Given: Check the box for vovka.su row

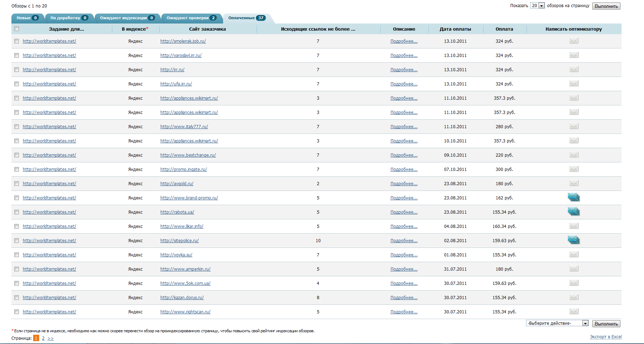Looking at the screenshot, I should tap(16, 255).
